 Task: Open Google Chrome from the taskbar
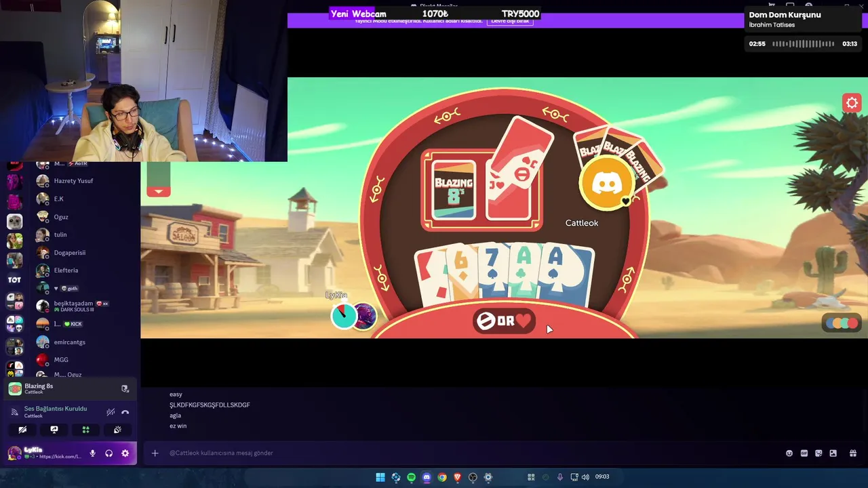(442, 477)
